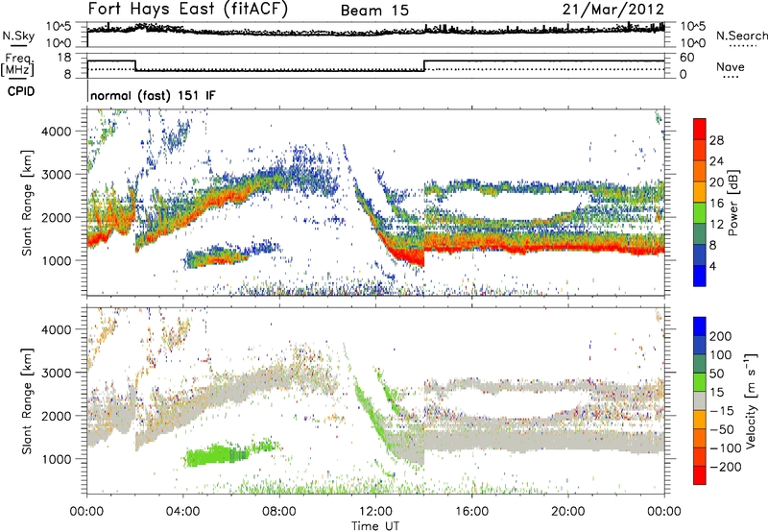
Task: Click the 3000 tick on power panel
Action: pyautogui.click(x=56, y=175)
